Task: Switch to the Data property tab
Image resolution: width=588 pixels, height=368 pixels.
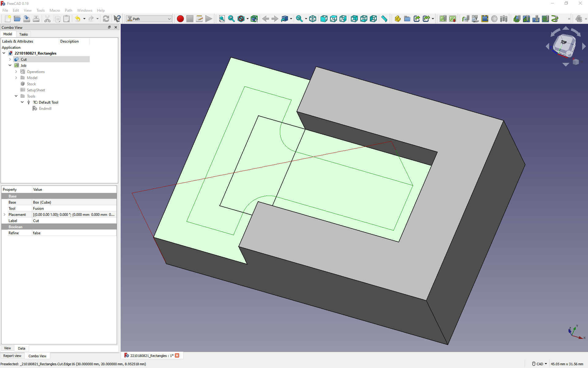Action: (21, 348)
